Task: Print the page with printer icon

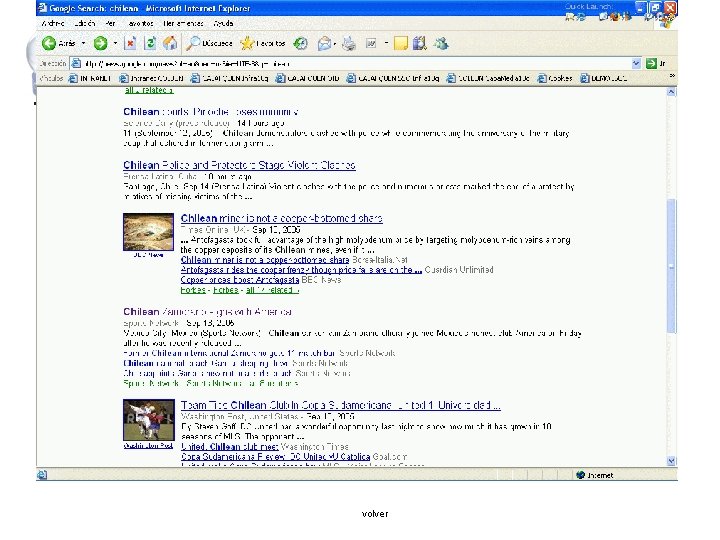Action: (349, 44)
